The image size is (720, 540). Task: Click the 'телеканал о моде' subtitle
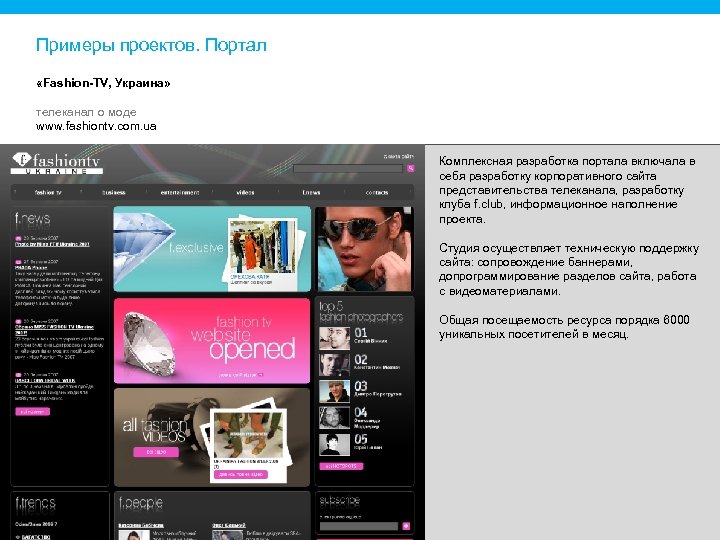[x=86, y=112]
